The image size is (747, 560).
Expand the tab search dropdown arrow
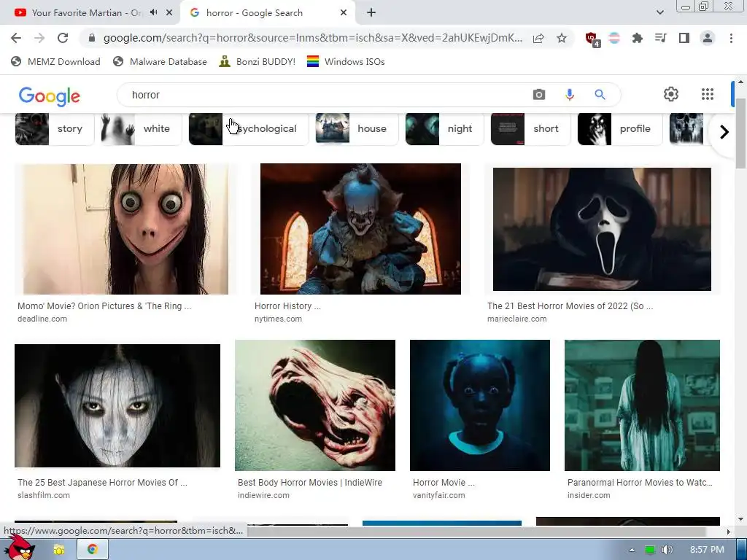[659, 12]
